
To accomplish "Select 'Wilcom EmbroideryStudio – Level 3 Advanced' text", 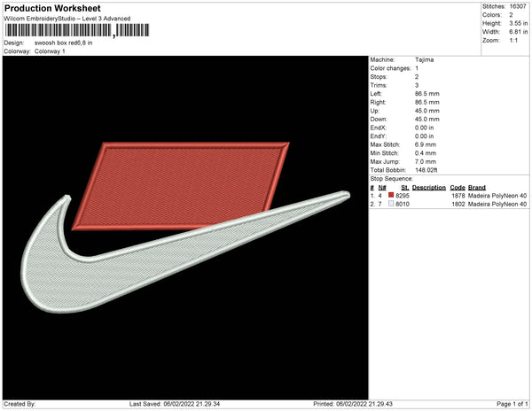I will pyautogui.click(x=67, y=19).
